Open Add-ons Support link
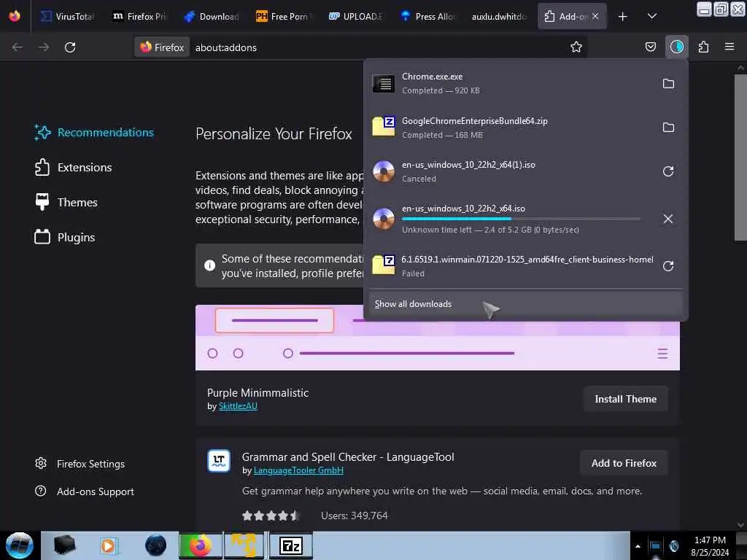 click(85, 491)
